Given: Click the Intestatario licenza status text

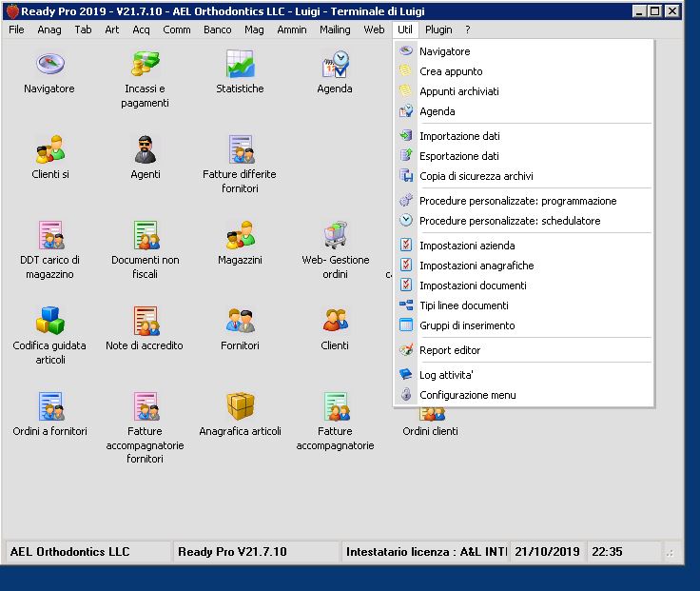Looking at the screenshot, I should tap(426, 552).
